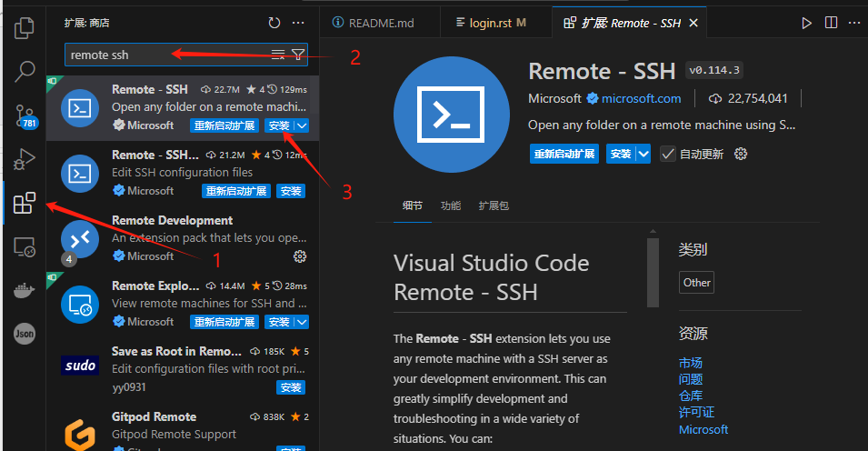Open the 功能 features tab
This screenshot has height=451, width=868.
coord(451,205)
